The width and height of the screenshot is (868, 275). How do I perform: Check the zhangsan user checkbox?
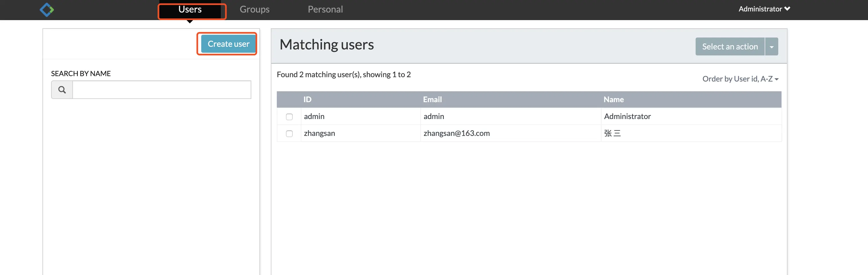coord(289,134)
